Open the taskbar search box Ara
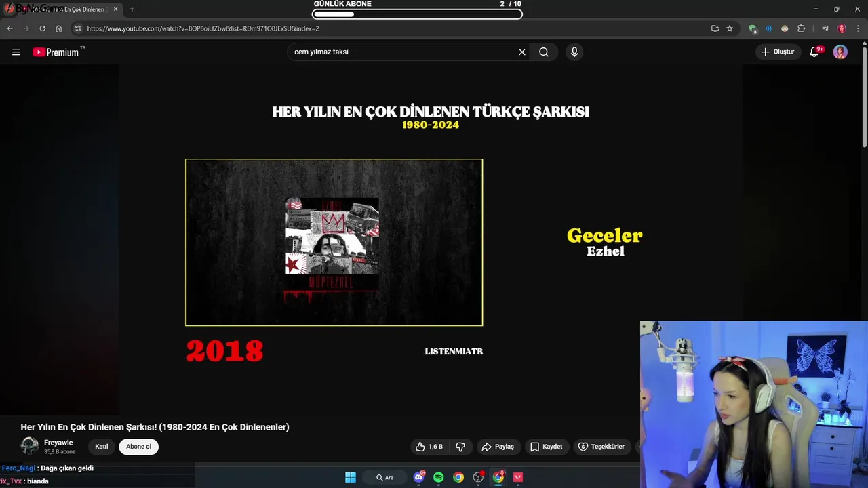Image resolution: width=868 pixels, height=488 pixels. click(384, 477)
